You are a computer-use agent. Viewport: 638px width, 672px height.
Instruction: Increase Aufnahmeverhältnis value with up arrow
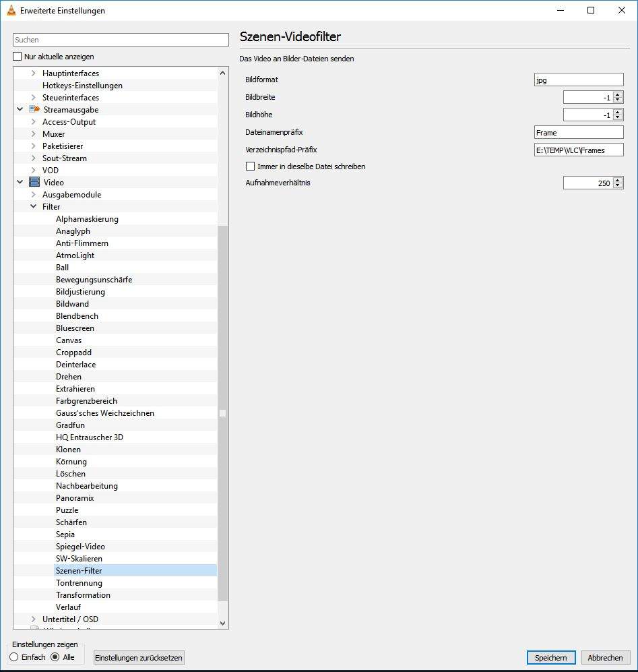click(x=618, y=180)
